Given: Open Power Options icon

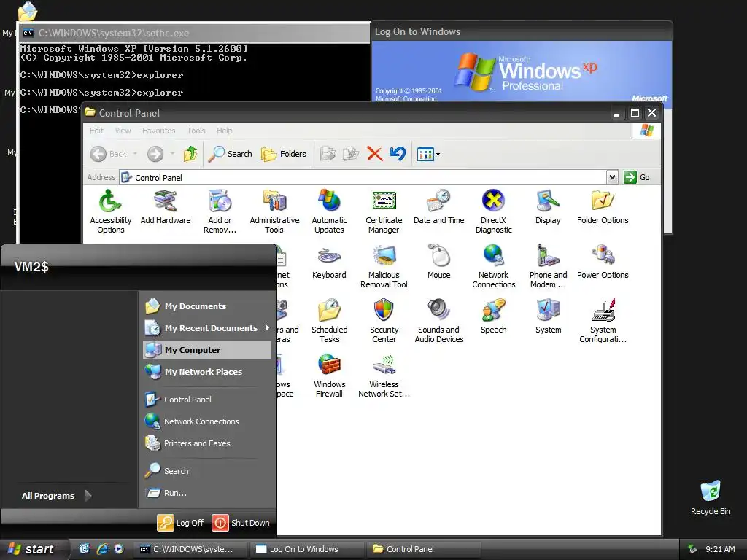Looking at the screenshot, I should click(603, 262).
